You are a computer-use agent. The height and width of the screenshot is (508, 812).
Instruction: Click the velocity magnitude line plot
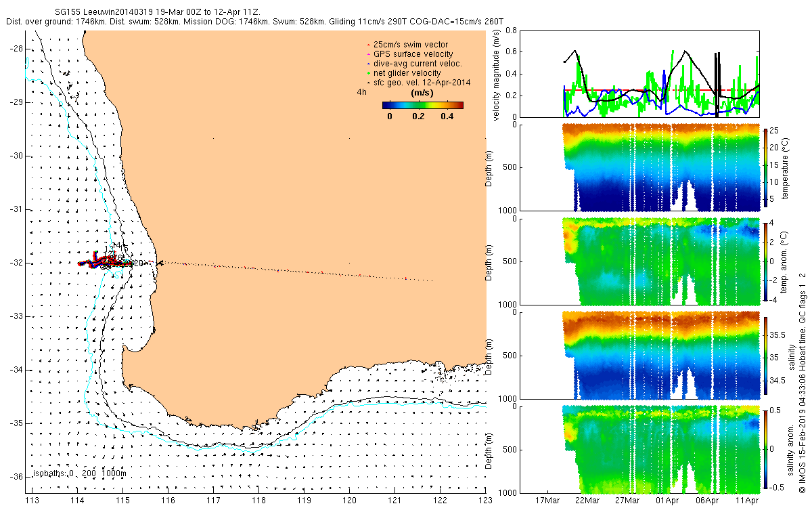click(x=662, y=74)
